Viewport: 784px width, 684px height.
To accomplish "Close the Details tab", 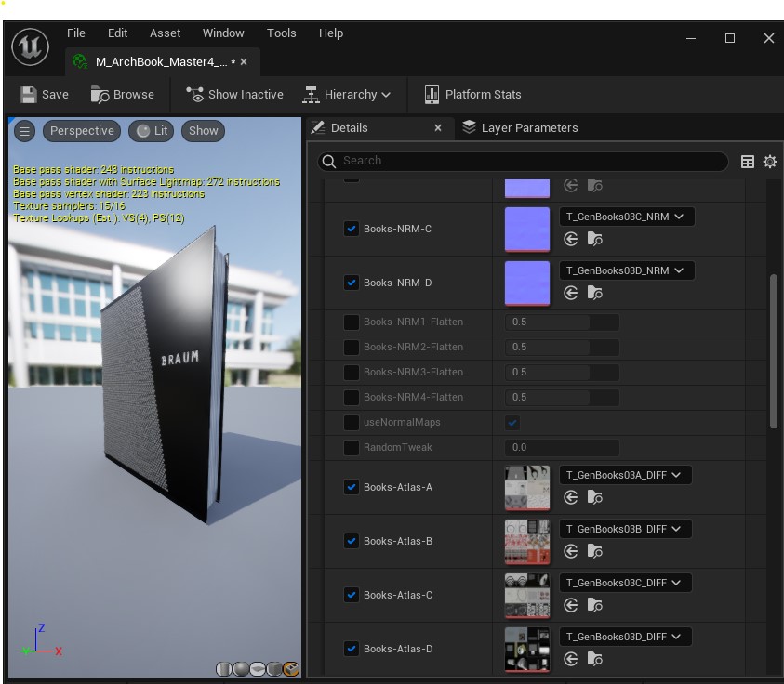I will (438, 128).
